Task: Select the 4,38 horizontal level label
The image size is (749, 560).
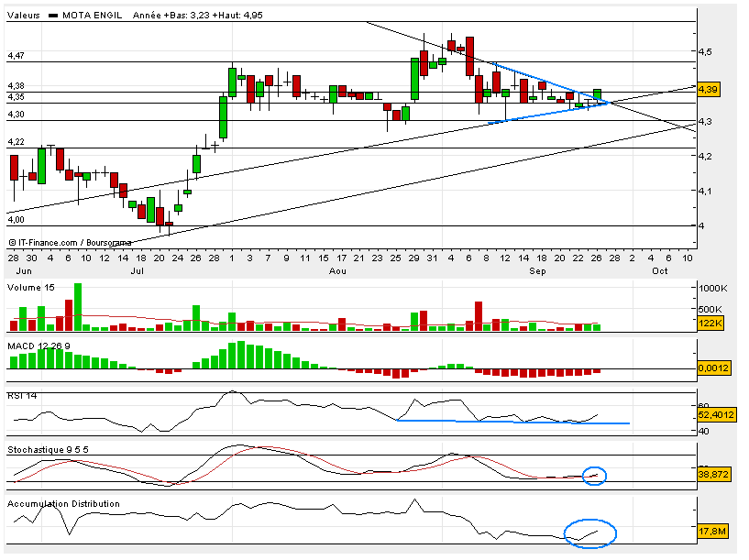Action: 16,86
